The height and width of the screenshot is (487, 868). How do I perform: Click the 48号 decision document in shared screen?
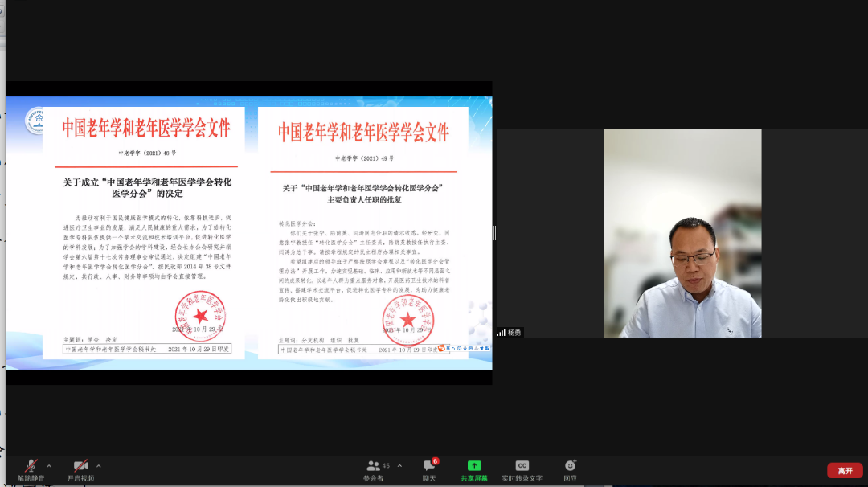click(x=144, y=233)
